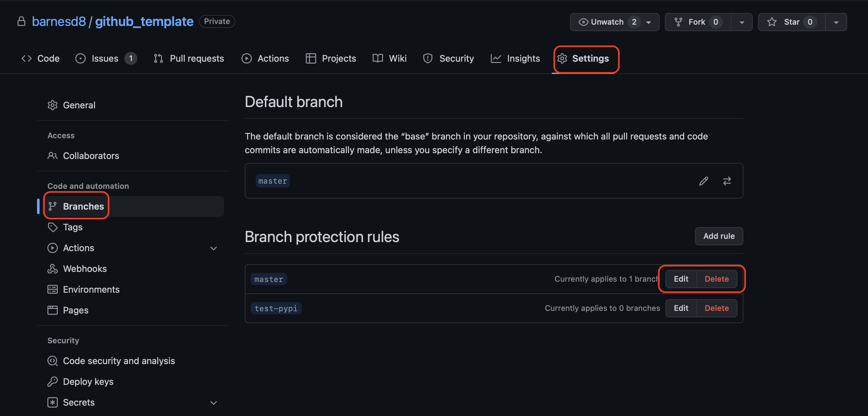Open the barnesd8 owner link
This screenshot has width=868, height=416.
pos(59,21)
